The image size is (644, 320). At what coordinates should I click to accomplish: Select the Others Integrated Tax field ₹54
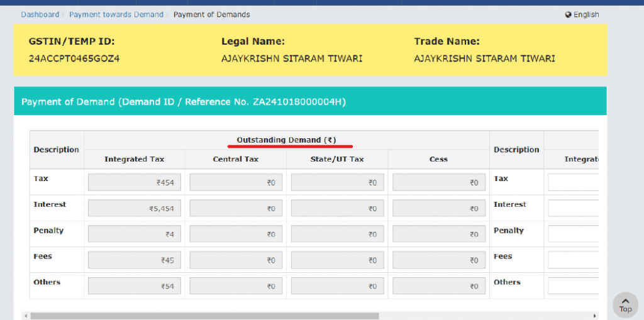[x=135, y=285]
